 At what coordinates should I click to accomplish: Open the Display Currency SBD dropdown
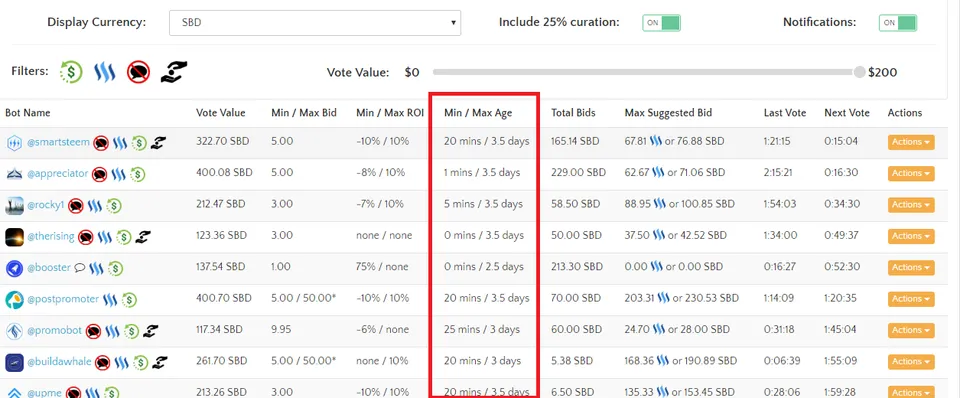pyautogui.click(x=315, y=23)
